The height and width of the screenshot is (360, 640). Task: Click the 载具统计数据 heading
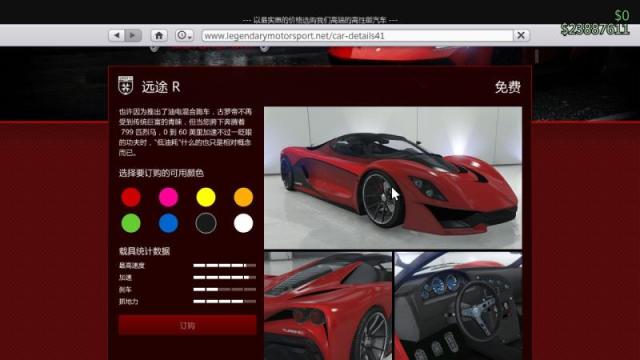click(x=144, y=251)
